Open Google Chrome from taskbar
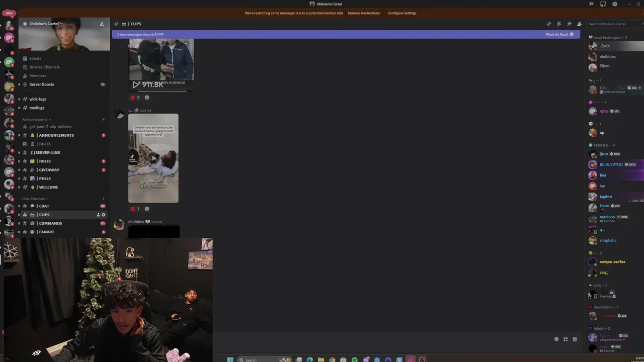This screenshot has width=644, height=362. [x=332, y=359]
